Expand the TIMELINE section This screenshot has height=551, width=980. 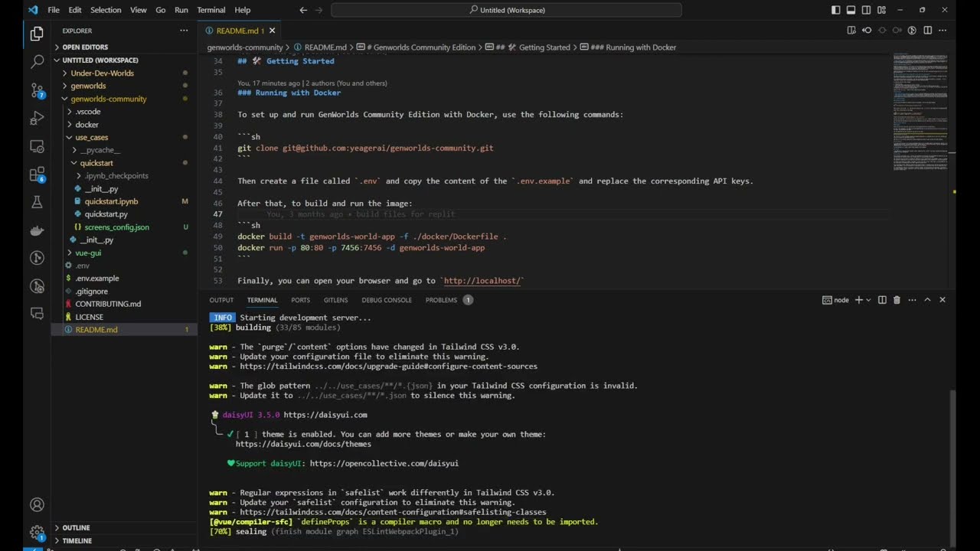(x=124, y=540)
